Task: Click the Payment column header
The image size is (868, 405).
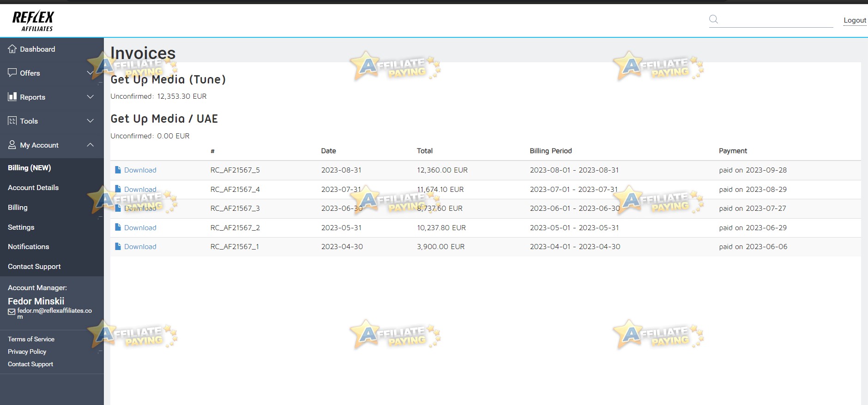Action: [x=733, y=151]
